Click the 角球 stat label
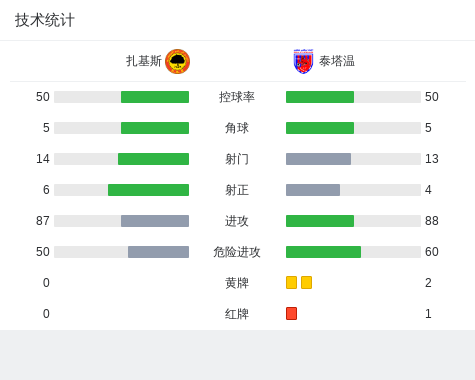The image size is (475, 380). click(237, 128)
